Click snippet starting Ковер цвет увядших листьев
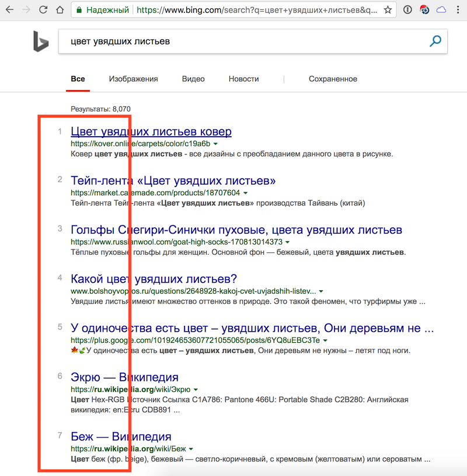Image resolution: width=467 pixels, height=476 pixels. point(232,154)
